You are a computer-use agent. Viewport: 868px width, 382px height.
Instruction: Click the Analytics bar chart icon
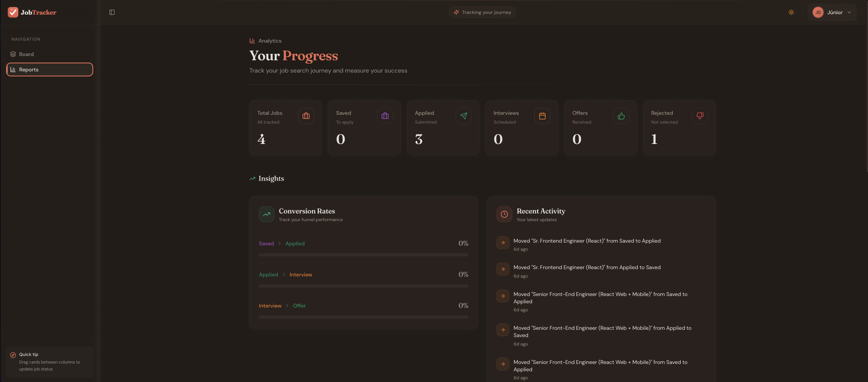[x=252, y=40]
